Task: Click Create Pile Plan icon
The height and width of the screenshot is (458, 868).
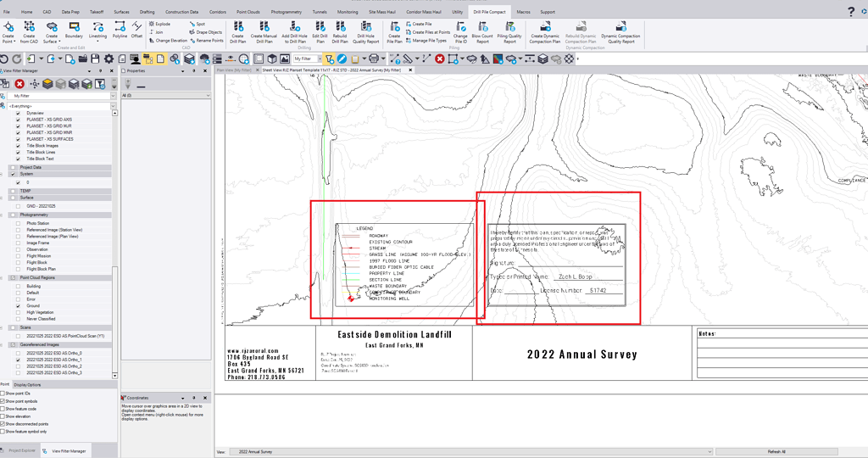Action: (x=394, y=33)
